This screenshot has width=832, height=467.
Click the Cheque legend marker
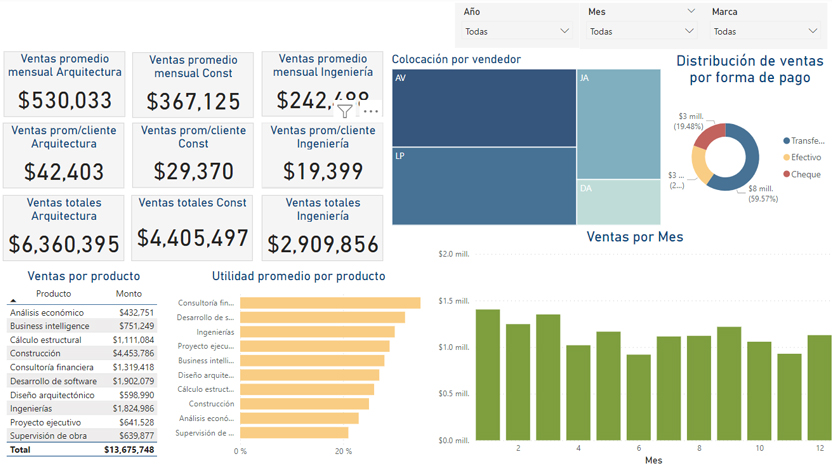[x=788, y=174]
